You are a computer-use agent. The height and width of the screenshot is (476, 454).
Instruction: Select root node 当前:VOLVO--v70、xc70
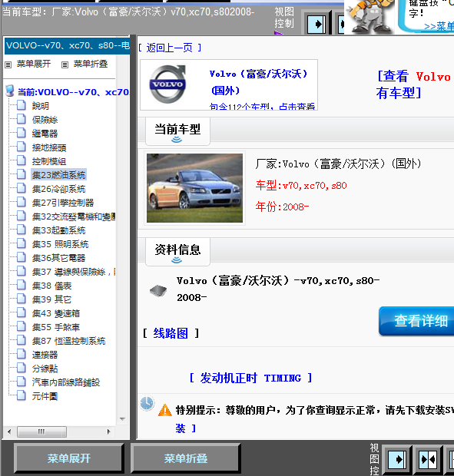[73, 92]
